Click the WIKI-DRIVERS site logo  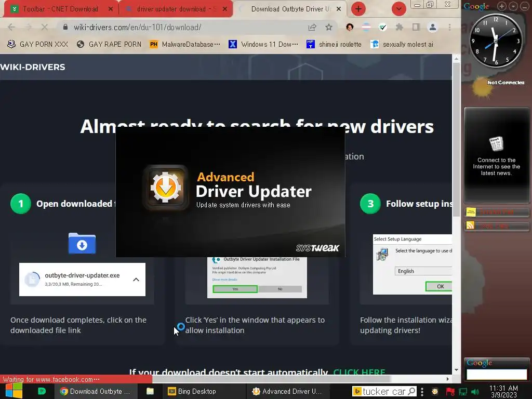point(33,67)
